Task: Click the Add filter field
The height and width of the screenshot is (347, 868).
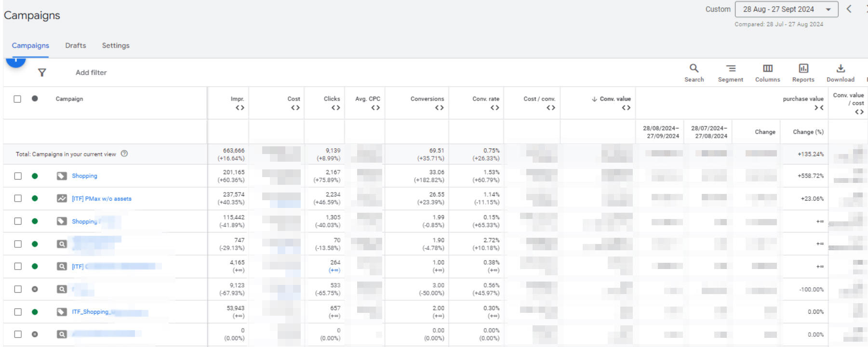Action: (x=91, y=73)
